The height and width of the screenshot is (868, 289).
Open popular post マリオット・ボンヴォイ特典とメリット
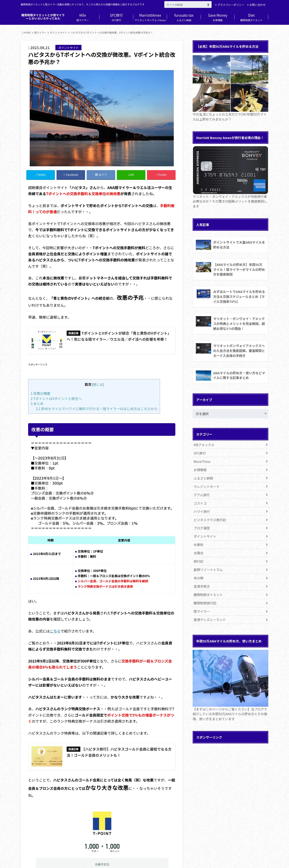coord(230,324)
